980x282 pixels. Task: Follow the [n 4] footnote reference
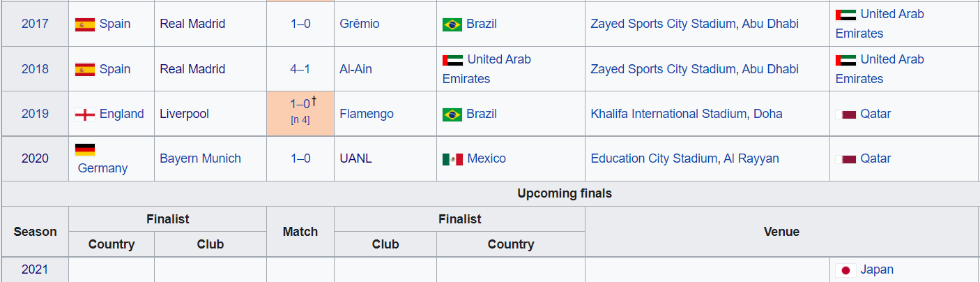pyautogui.click(x=300, y=120)
